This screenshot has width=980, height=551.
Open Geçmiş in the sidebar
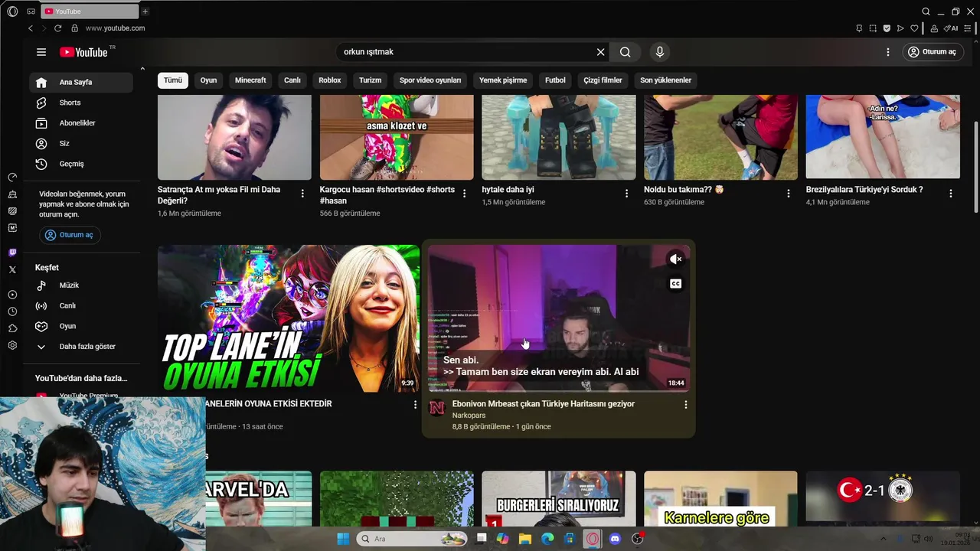[81, 164]
